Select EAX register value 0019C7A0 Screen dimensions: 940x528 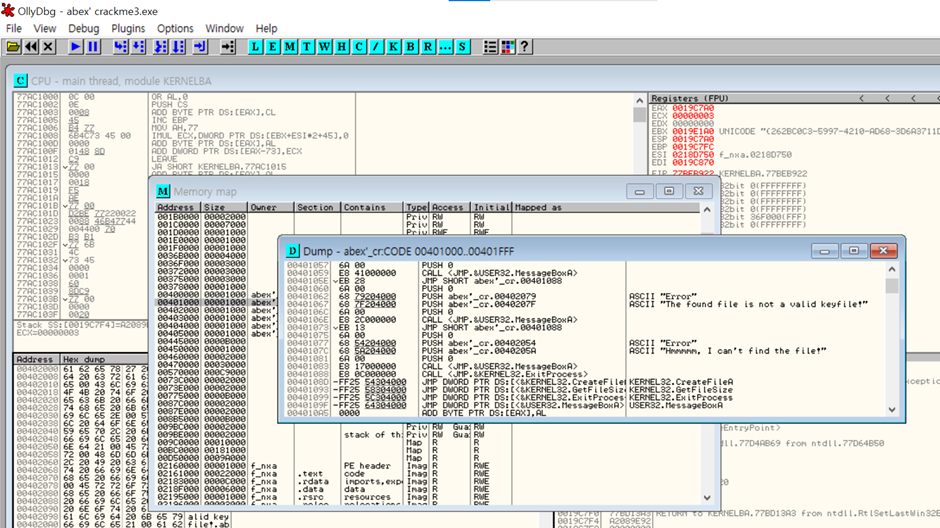coord(692,108)
